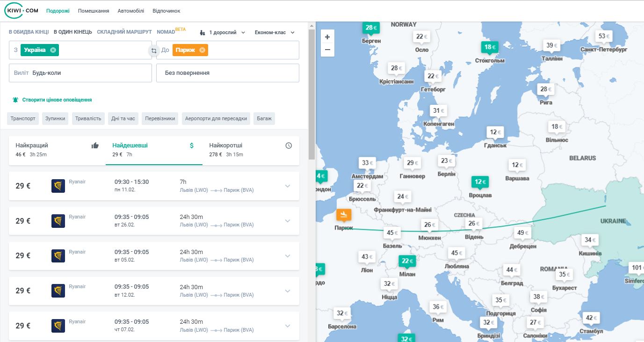The image size is (644, 342).
Task: Click the Ryanair logo on the вт 12.02. flight
Action: tap(58, 291)
